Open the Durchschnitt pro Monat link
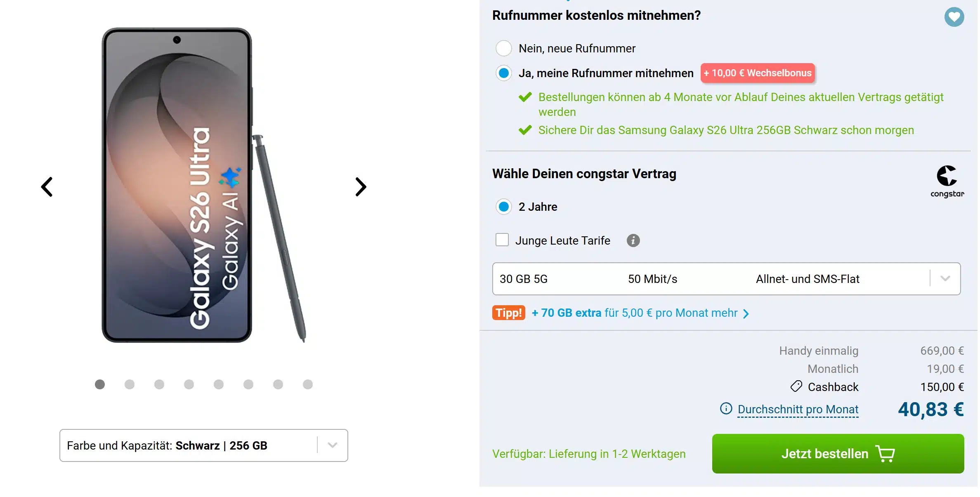Screen dimensions: 980x497 pos(798,409)
